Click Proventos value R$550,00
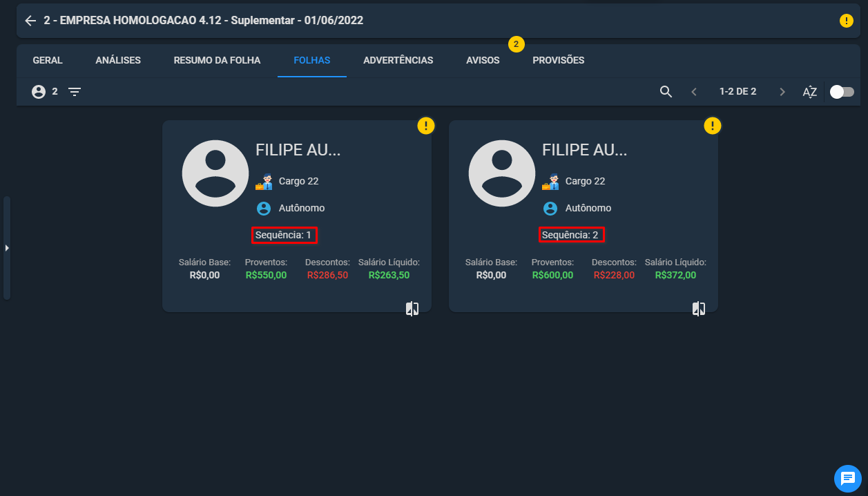 tap(266, 275)
